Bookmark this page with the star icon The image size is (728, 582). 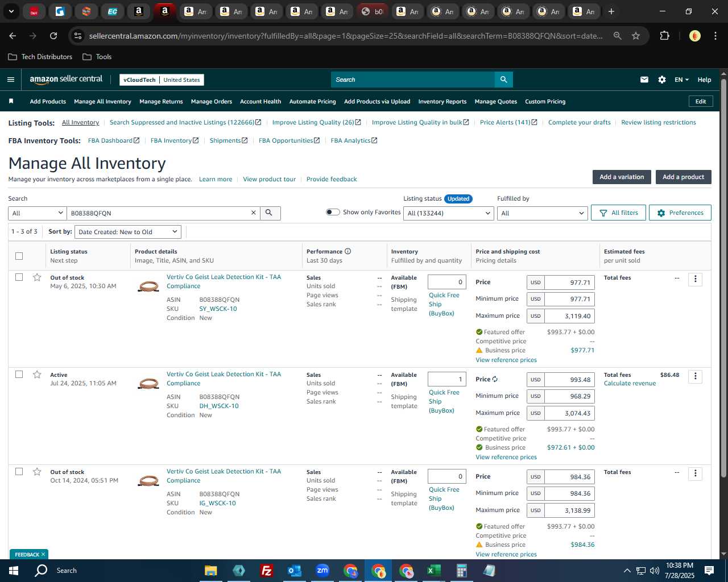click(x=636, y=36)
